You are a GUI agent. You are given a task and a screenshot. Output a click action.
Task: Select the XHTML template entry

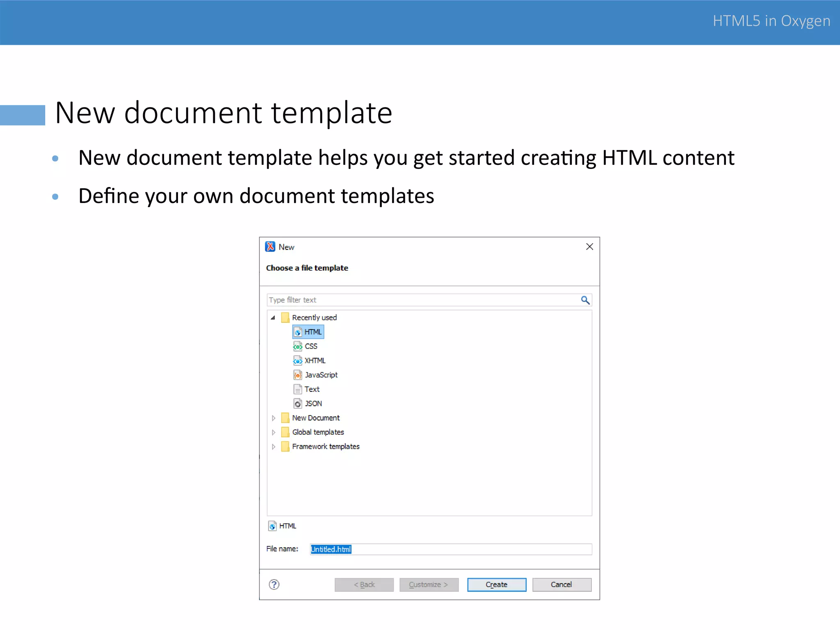pyautogui.click(x=310, y=361)
